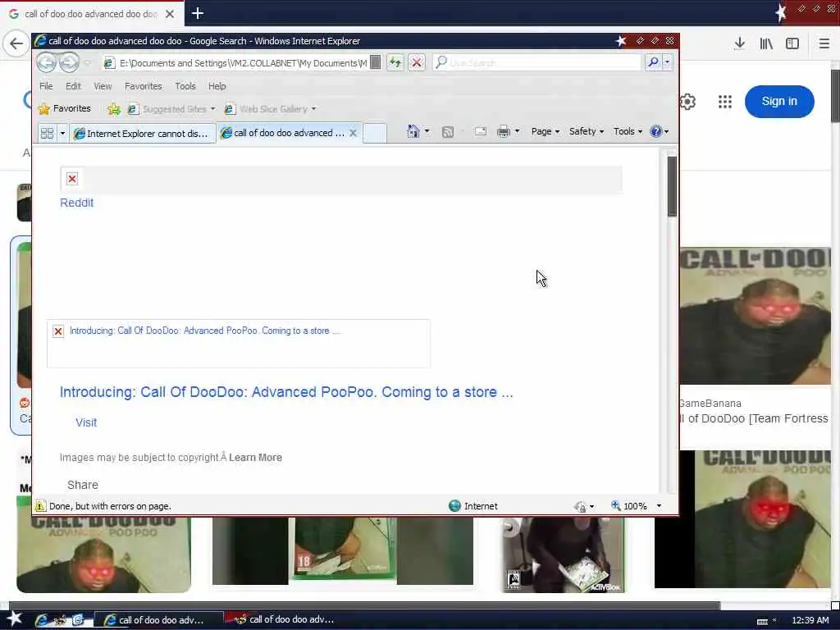This screenshot has width=840, height=630.
Task: Click the Live Search magnifier button
Action: point(653,62)
